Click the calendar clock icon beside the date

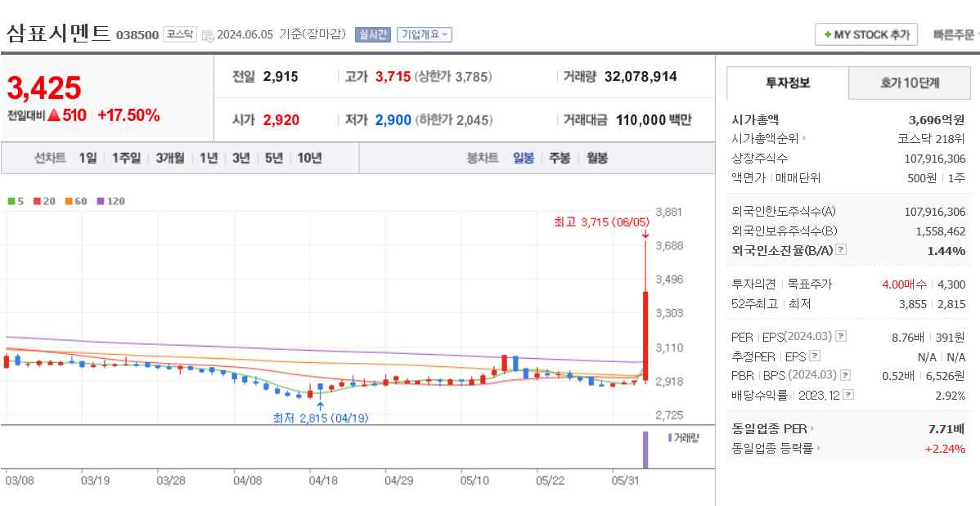coord(208,36)
